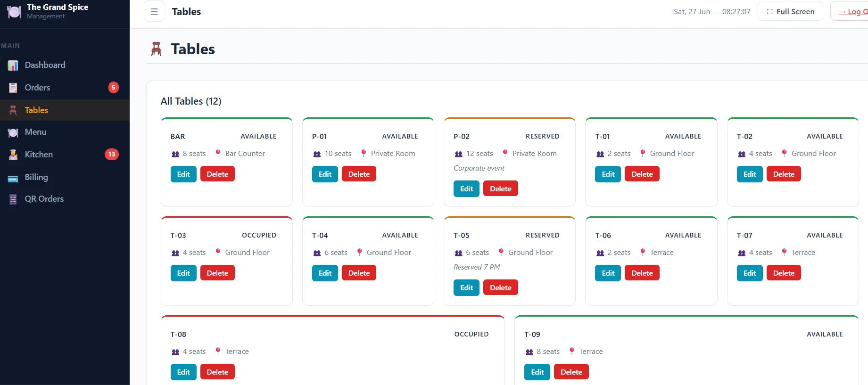Delete table T-07
The width and height of the screenshot is (868, 385).
coord(784,273)
